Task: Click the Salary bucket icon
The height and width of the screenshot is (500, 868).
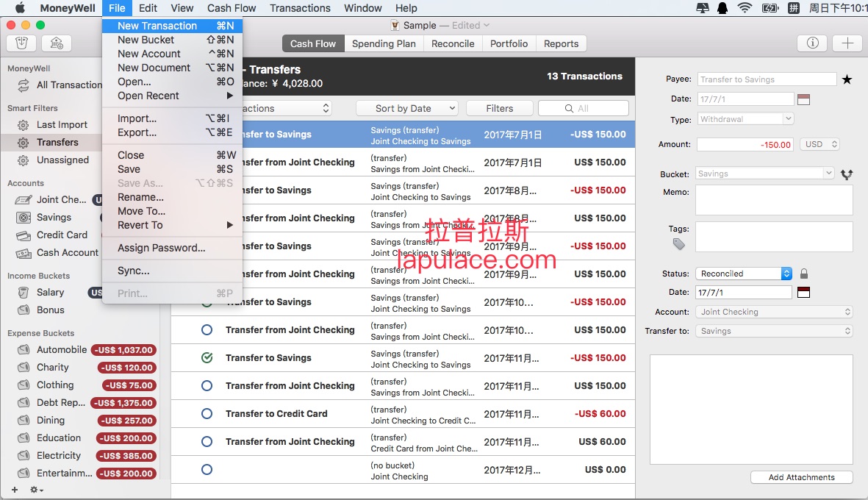Action: tap(24, 293)
